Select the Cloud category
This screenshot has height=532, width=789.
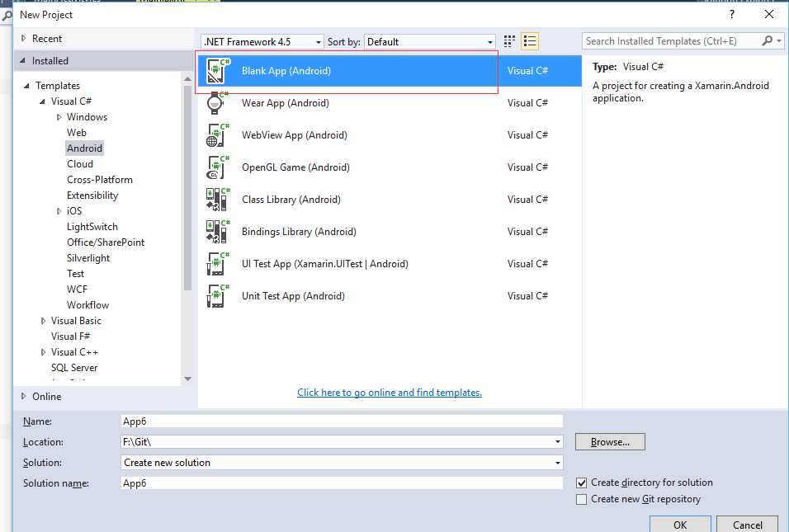80,164
